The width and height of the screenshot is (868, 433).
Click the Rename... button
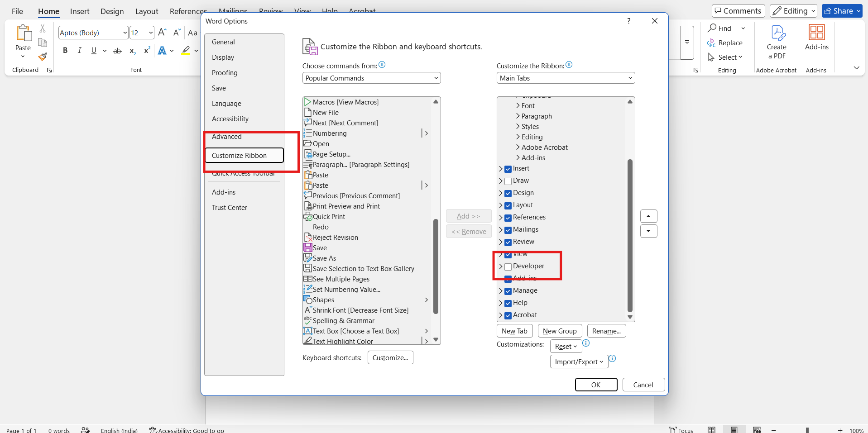click(x=606, y=331)
